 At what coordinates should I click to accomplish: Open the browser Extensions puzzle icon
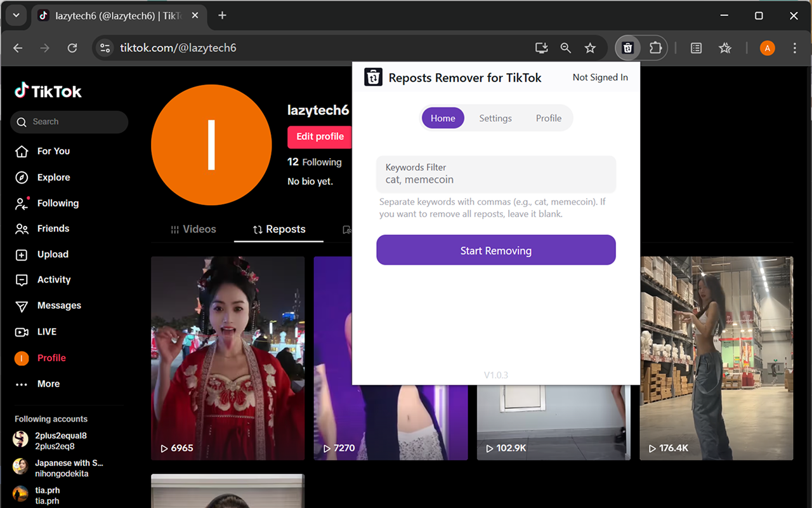[655, 48]
